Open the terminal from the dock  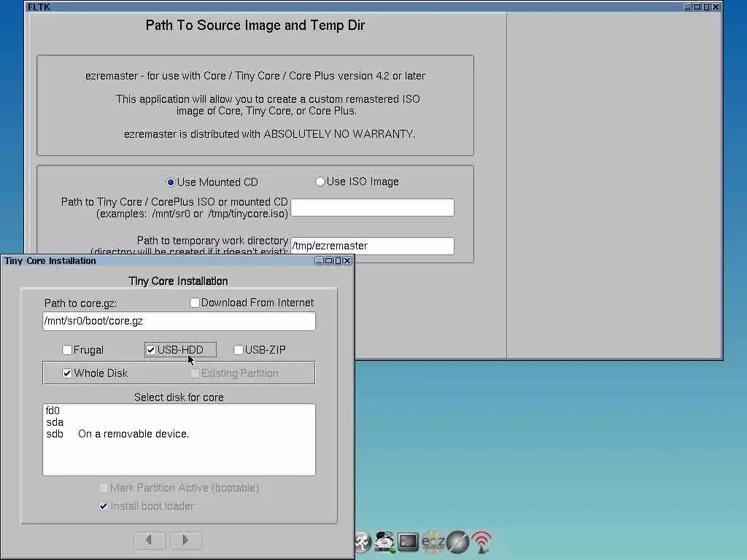pyautogui.click(x=408, y=542)
